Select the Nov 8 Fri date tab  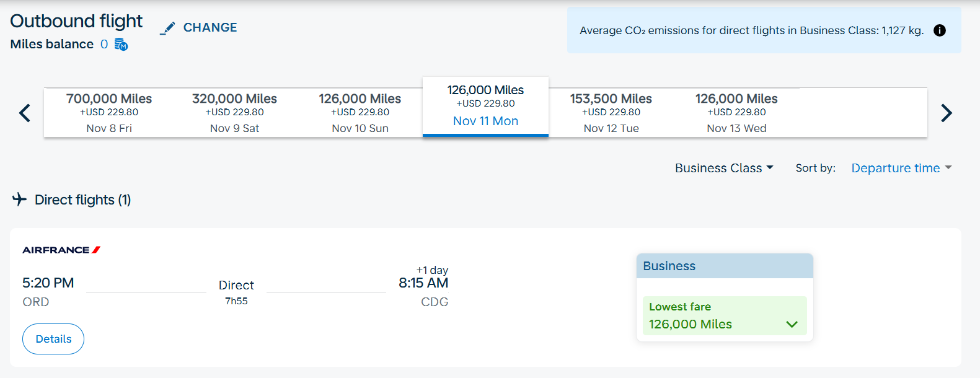point(109,113)
